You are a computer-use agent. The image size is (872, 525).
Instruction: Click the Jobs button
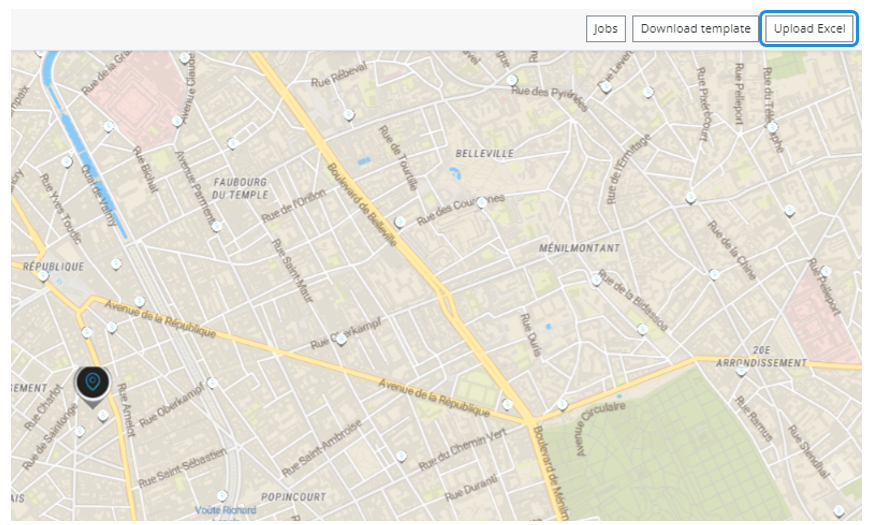pos(606,28)
